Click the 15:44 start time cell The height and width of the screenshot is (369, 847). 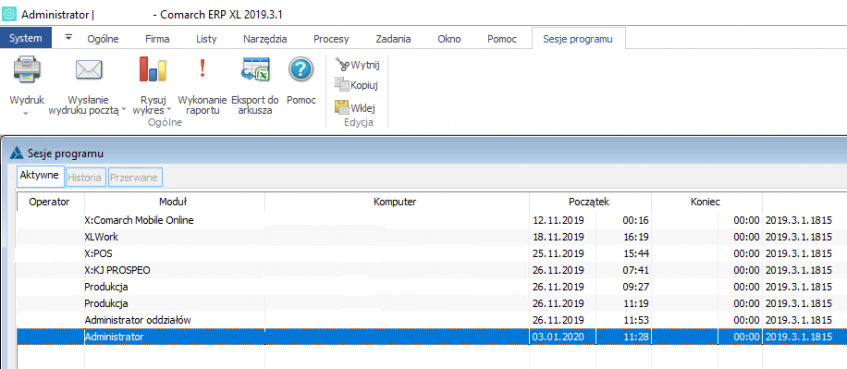(x=624, y=253)
